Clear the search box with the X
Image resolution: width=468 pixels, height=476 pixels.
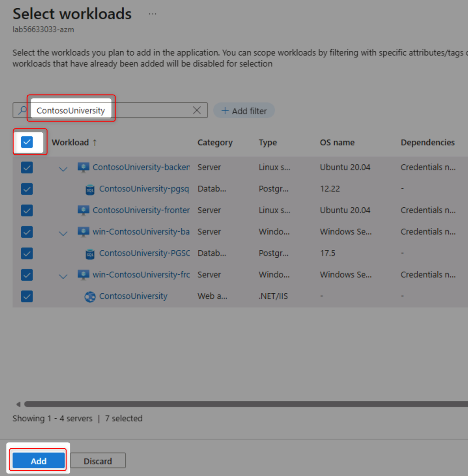point(197,110)
